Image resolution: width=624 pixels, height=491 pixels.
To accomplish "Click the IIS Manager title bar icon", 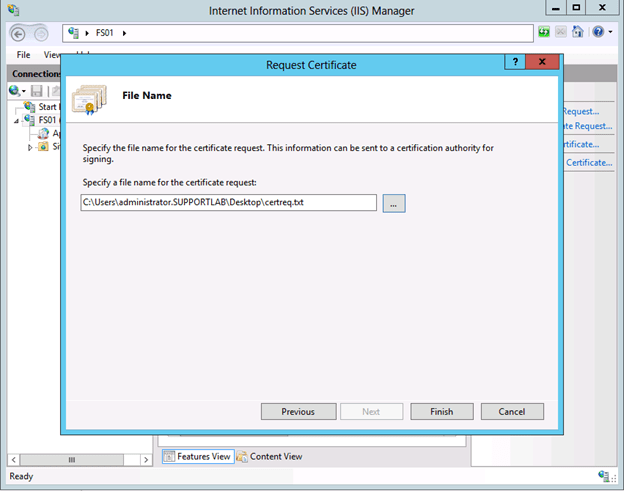I will [x=14, y=10].
